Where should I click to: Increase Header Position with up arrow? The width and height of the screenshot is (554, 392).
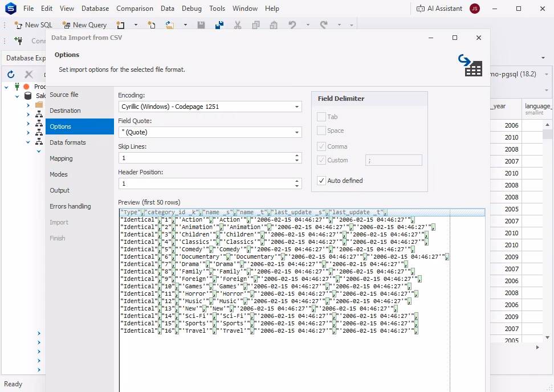[297, 181]
